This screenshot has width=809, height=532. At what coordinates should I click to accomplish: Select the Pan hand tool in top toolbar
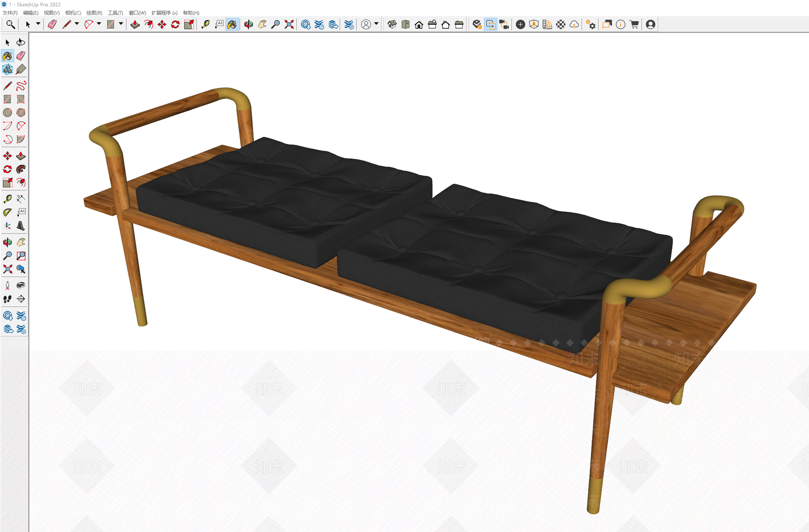[x=262, y=24]
